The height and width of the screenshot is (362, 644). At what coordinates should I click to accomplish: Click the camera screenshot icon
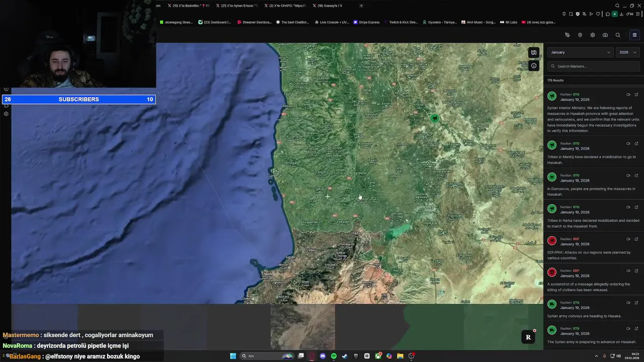tap(605, 35)
